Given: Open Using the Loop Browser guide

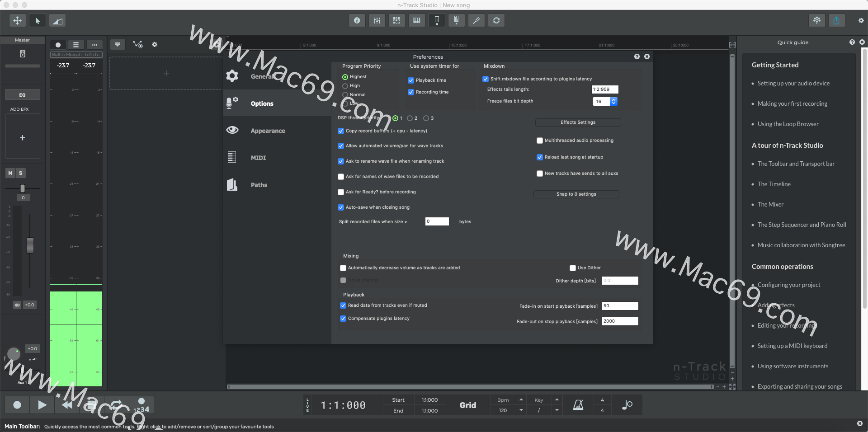Looking at the screenshot, I should click(x=788, y=124).
